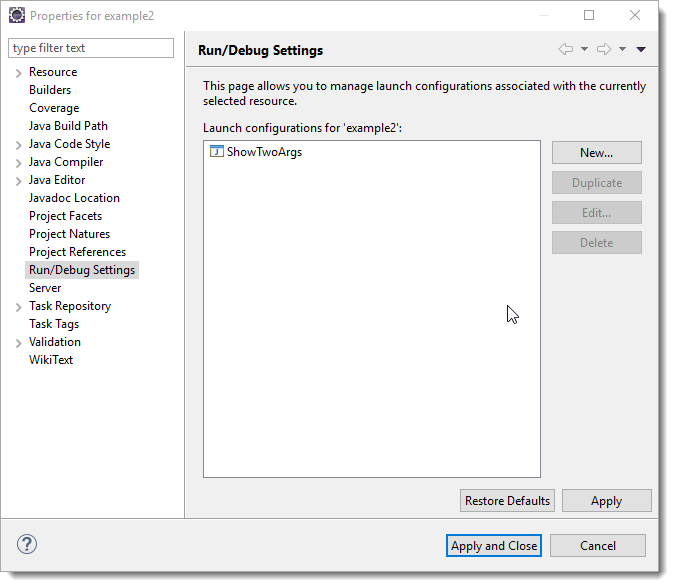The image size is (674, 587).
Task: Open the WikiText properties page
Action: (51, 360)
